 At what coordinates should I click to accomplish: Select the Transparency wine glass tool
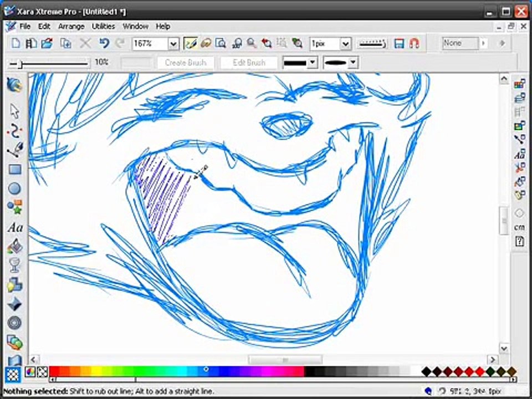(14, 265)
